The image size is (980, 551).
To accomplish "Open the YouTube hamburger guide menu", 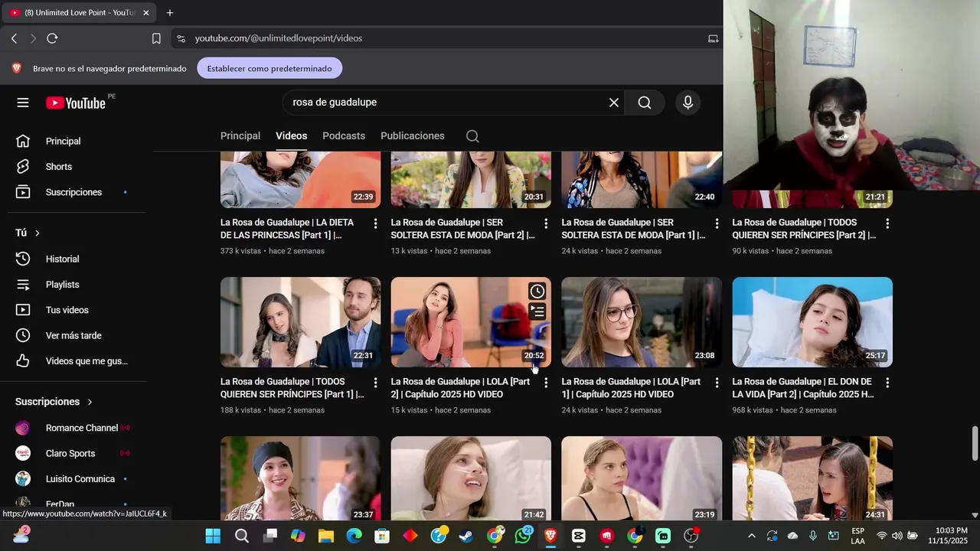I will tap(23, 103).
